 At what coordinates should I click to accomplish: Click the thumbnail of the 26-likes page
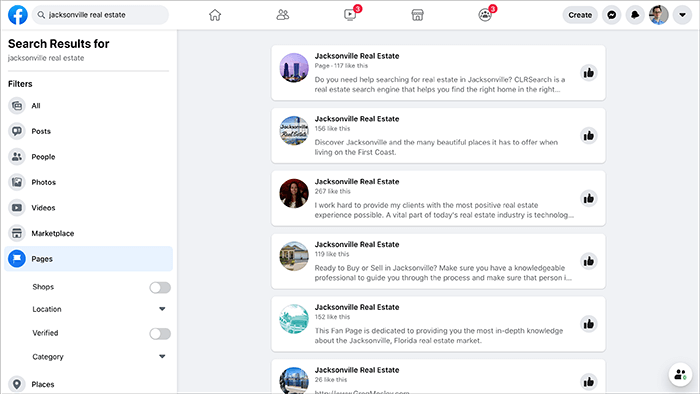pyautogui.click(x=294, y=380)
